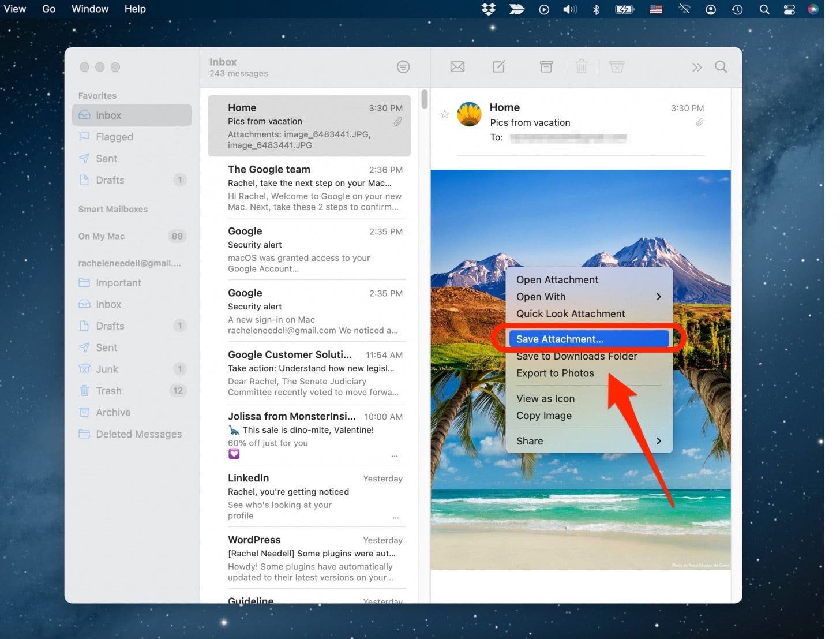The image size is (840, 639).
Task: Open the Sent mailbox in Favorites
Action: pos(106,159)
